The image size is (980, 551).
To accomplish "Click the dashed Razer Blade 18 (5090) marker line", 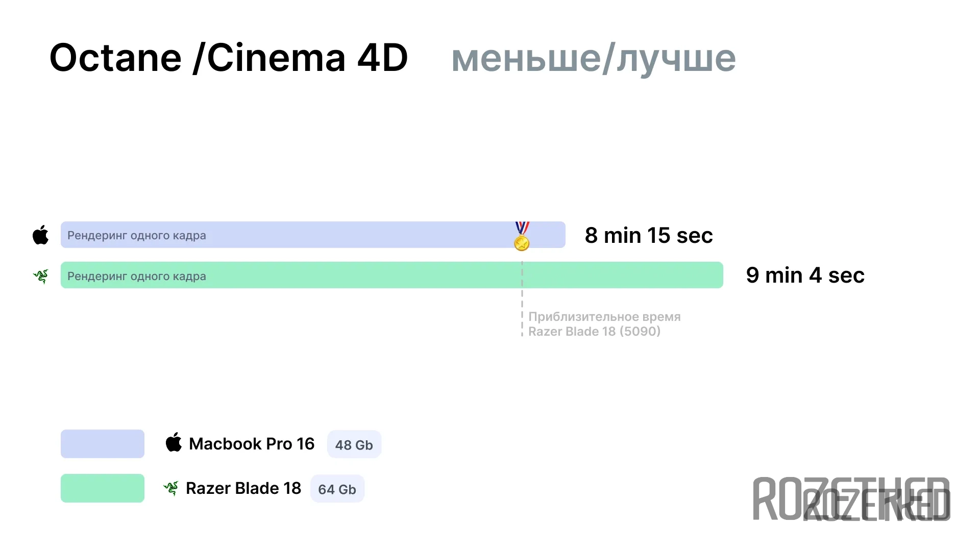I will point(522,298).
